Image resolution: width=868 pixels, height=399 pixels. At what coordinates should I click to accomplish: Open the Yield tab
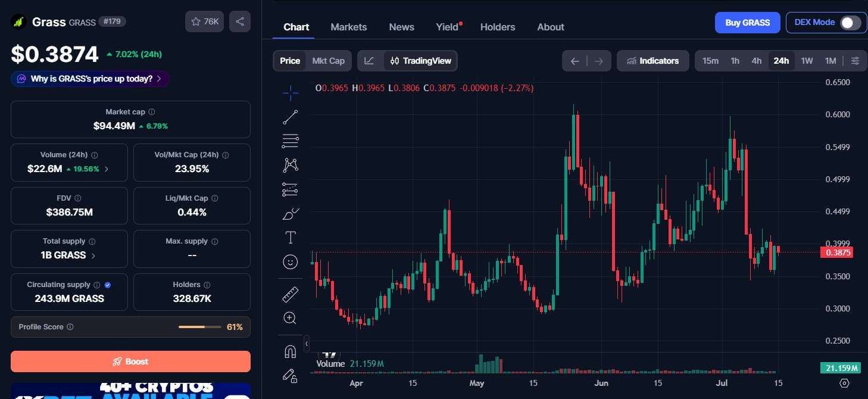448,27
